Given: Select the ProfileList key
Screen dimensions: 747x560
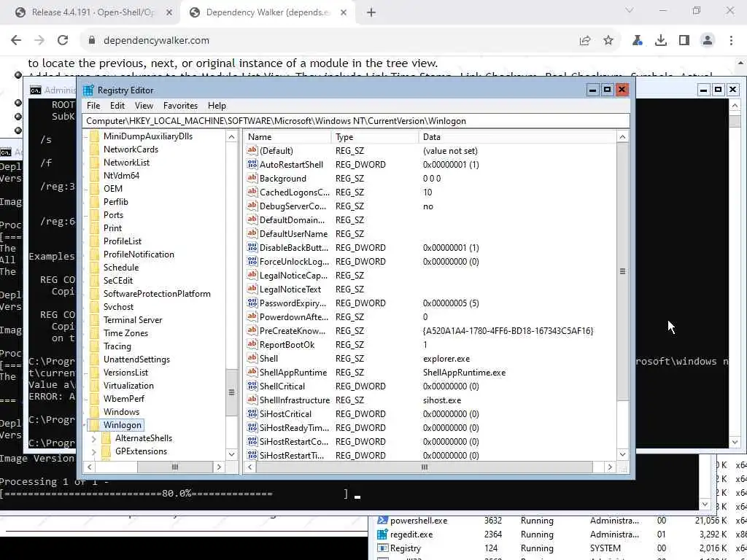Looking at the screenshot, I should coord(123,241).
